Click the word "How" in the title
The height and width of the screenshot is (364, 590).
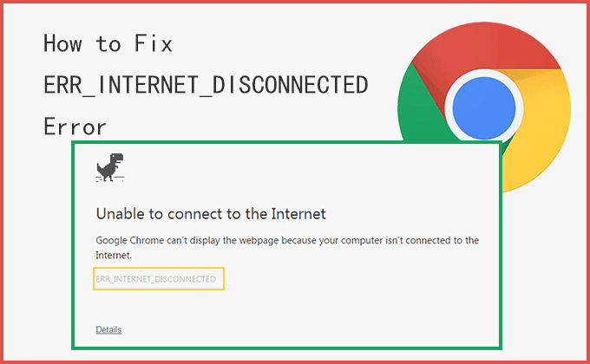[x=62, y=43]
